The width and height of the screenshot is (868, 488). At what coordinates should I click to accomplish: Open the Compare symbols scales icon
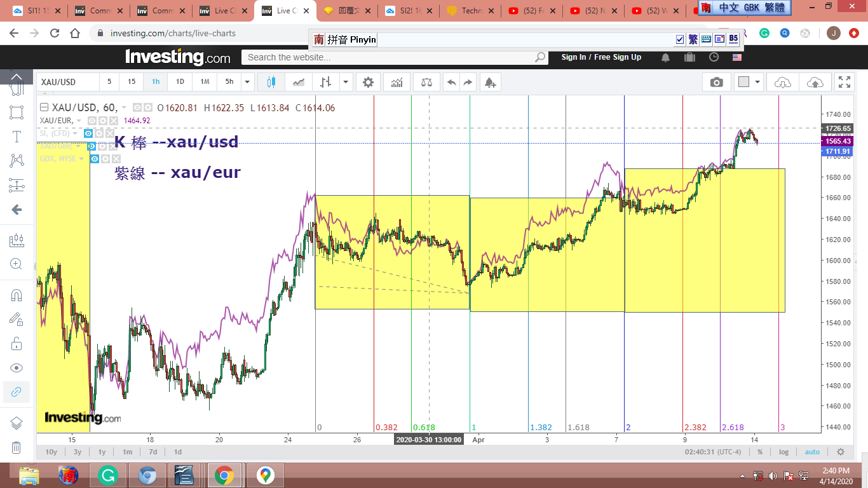tap(426, 82)
